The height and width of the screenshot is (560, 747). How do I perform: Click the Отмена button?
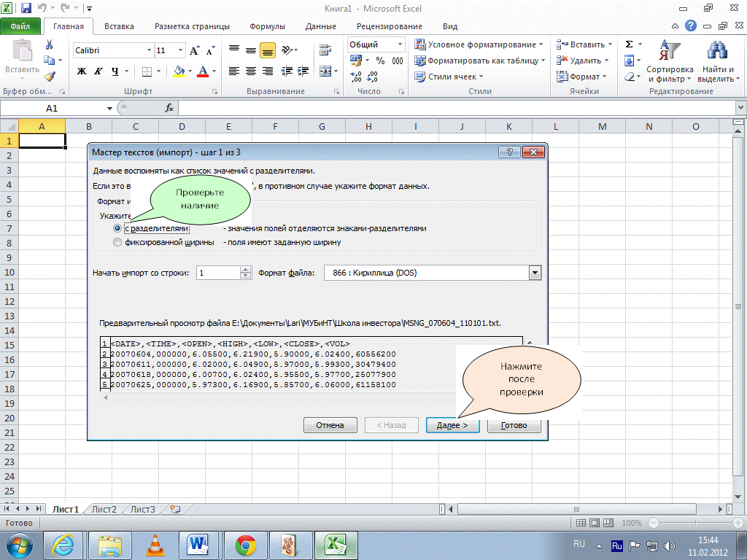coord(330,425)
